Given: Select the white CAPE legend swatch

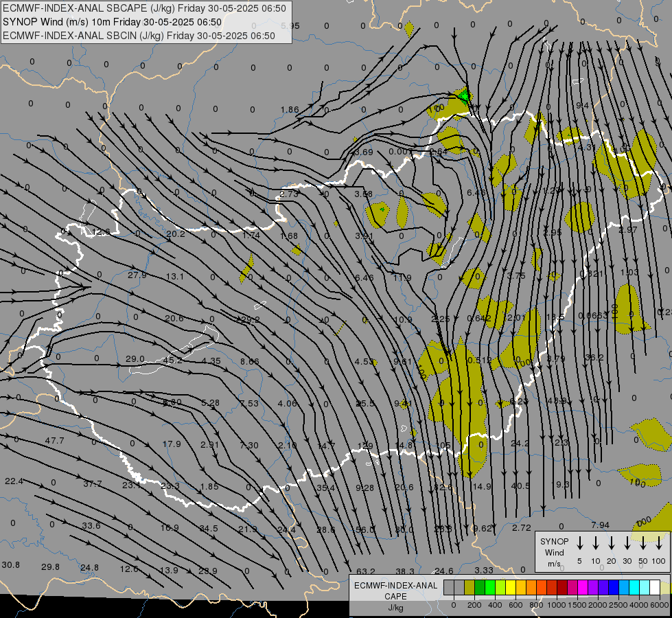Looking at the screenshot, I should pos(654,587).
